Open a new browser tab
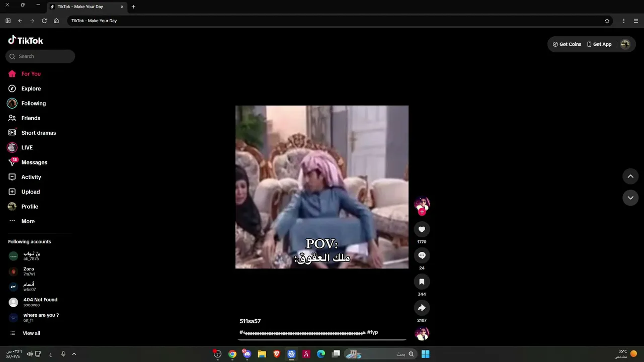 [x=133, y=7]
